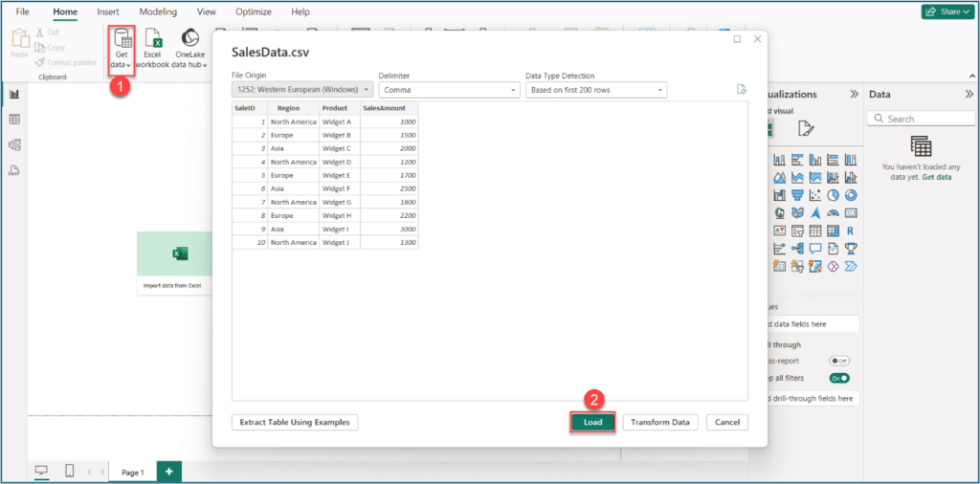The image size is (980, 484).
Task: Toggle the Cross-report switch
Action: point(839,361)
